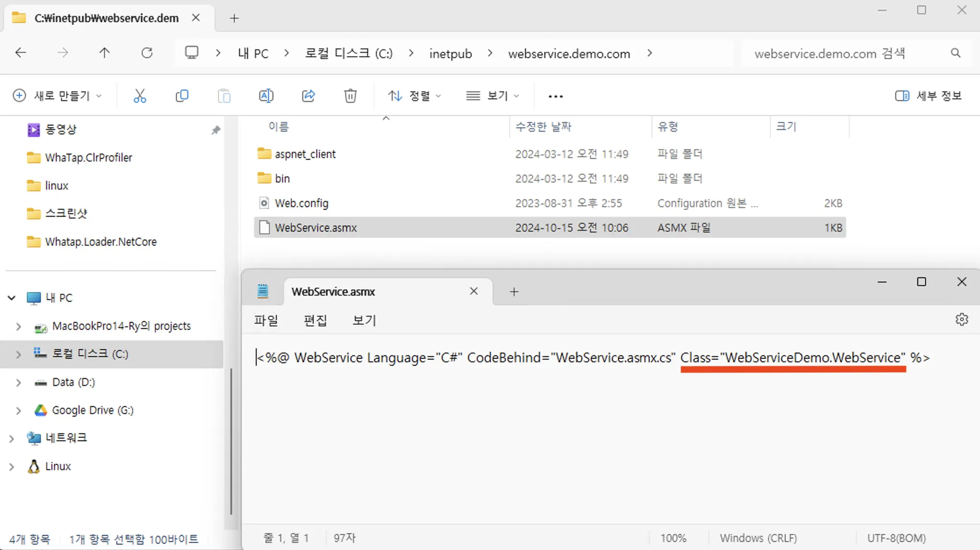
Task: Click the inetpub breadcrumb segment
Action: tap(450, 54)
